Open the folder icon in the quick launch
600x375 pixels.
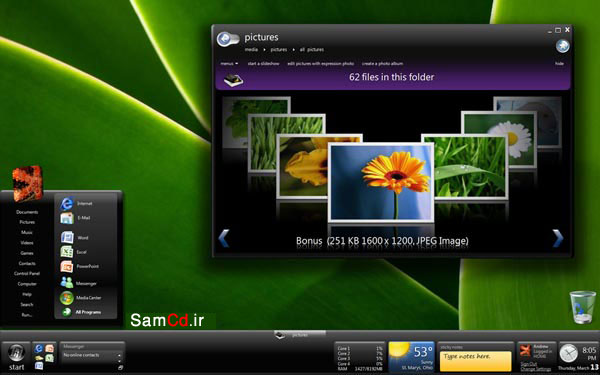39,358
